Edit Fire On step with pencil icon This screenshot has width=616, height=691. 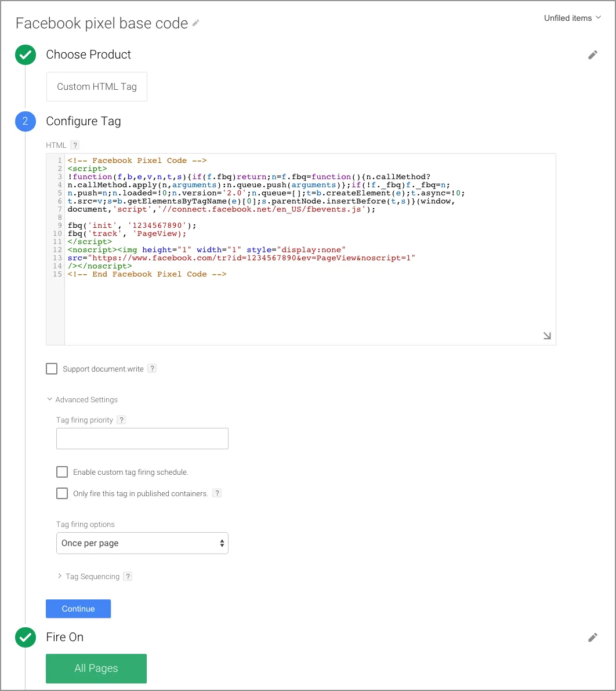(593, 637)
